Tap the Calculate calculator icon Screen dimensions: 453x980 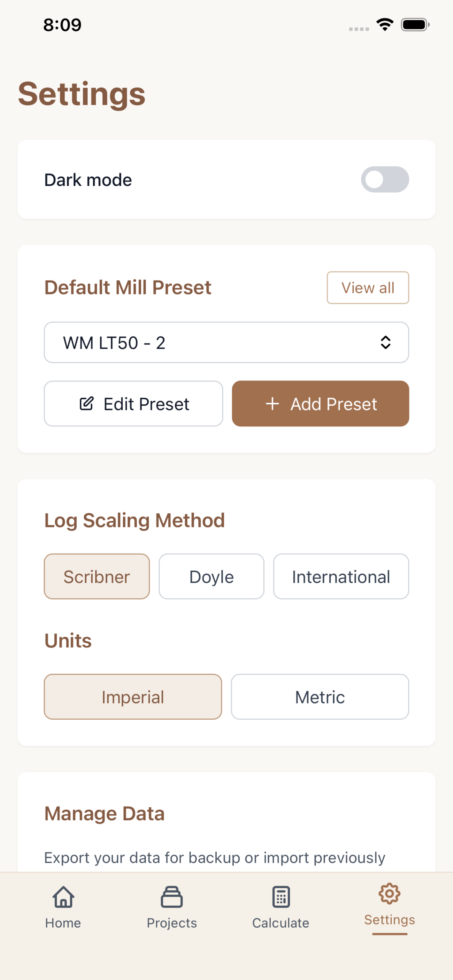(281, 897)
